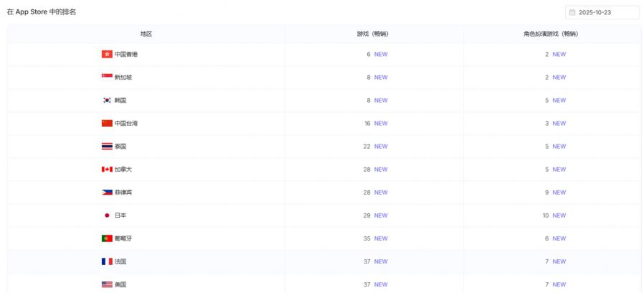Click the 地区 column header
Image resolution: width=644 pixels, height=293 pixels.
tap(146, 34)
